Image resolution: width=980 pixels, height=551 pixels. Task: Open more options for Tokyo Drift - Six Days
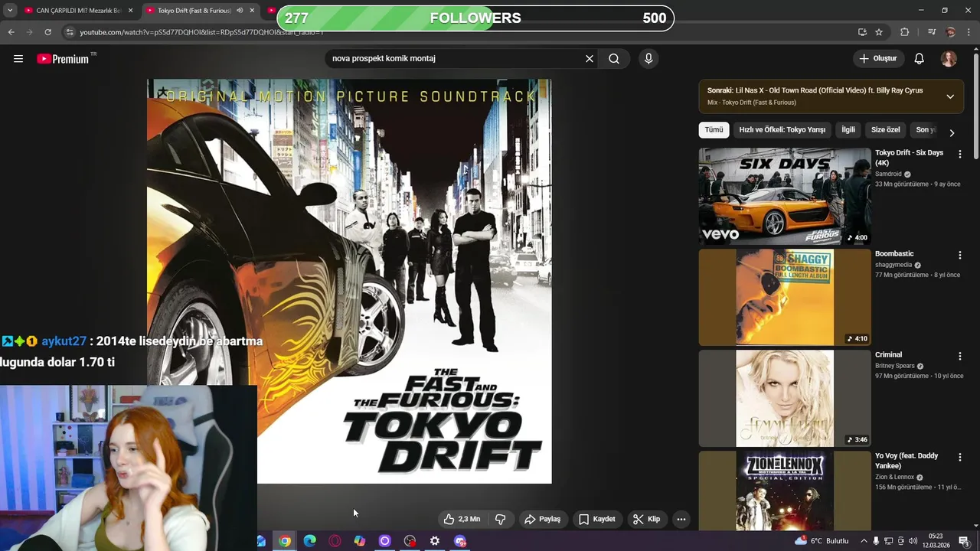tap(959, 154)
